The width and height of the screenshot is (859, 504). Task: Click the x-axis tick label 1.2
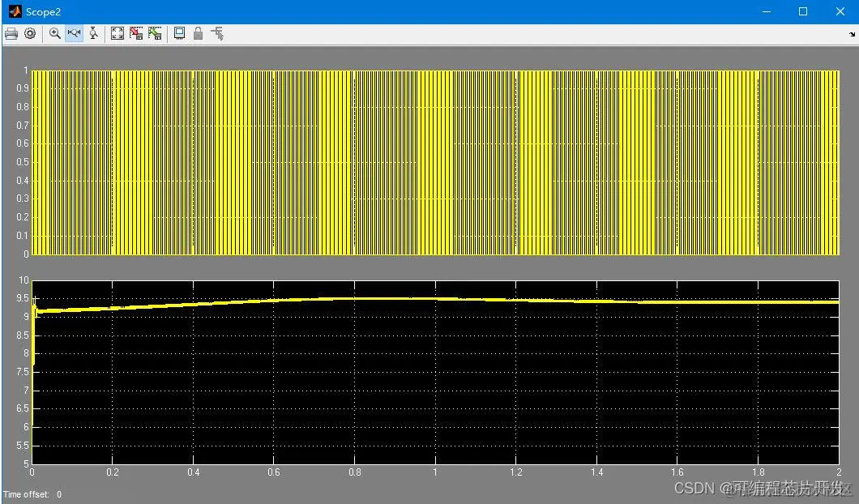click(x=516, y=472)
